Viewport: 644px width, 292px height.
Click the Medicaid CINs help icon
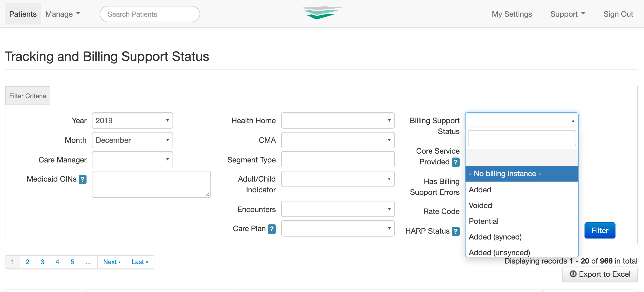(82, 179)
